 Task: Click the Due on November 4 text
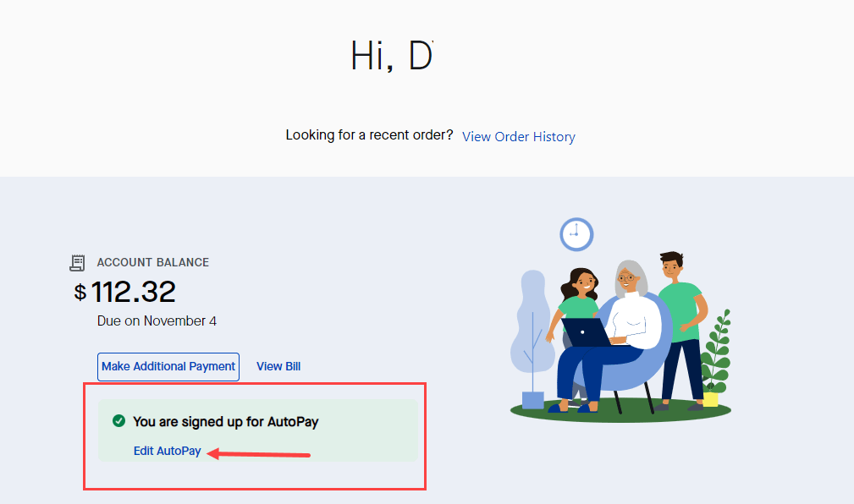pos(157,321)
